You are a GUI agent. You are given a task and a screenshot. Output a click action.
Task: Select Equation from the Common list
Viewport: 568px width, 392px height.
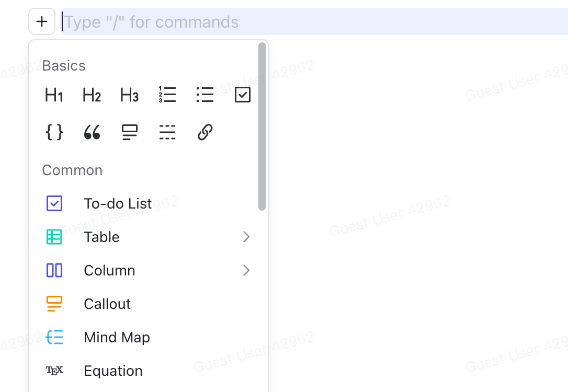point(113,371)
